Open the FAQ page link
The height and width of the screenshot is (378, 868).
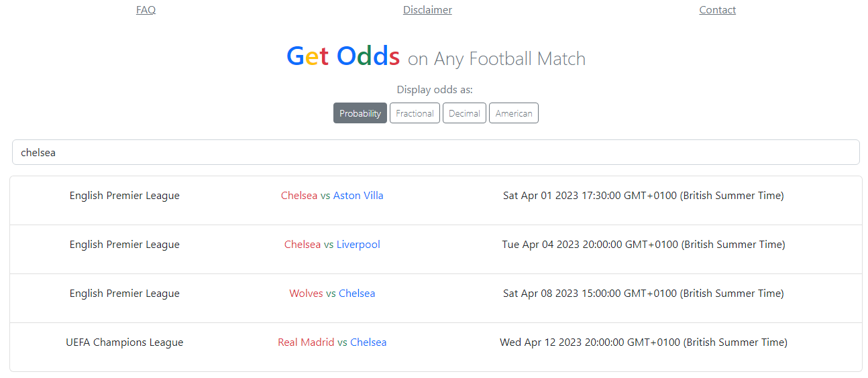(146, 10)
